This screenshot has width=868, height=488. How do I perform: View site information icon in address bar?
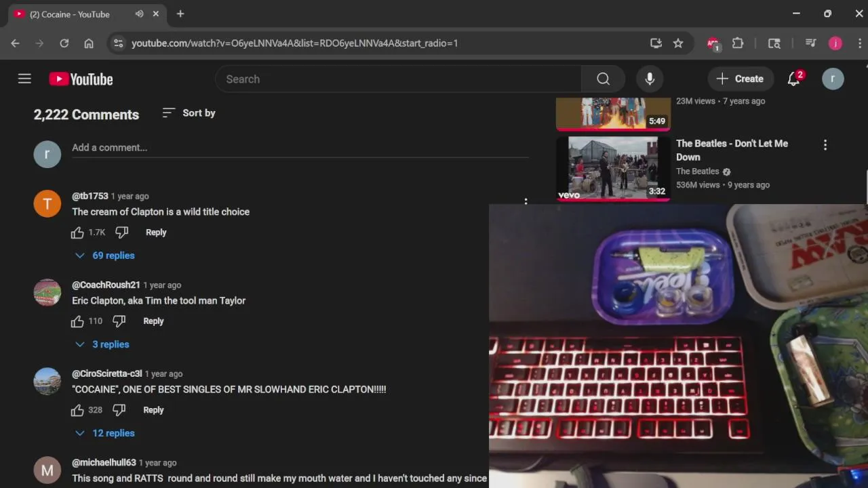tap(118, 43)
